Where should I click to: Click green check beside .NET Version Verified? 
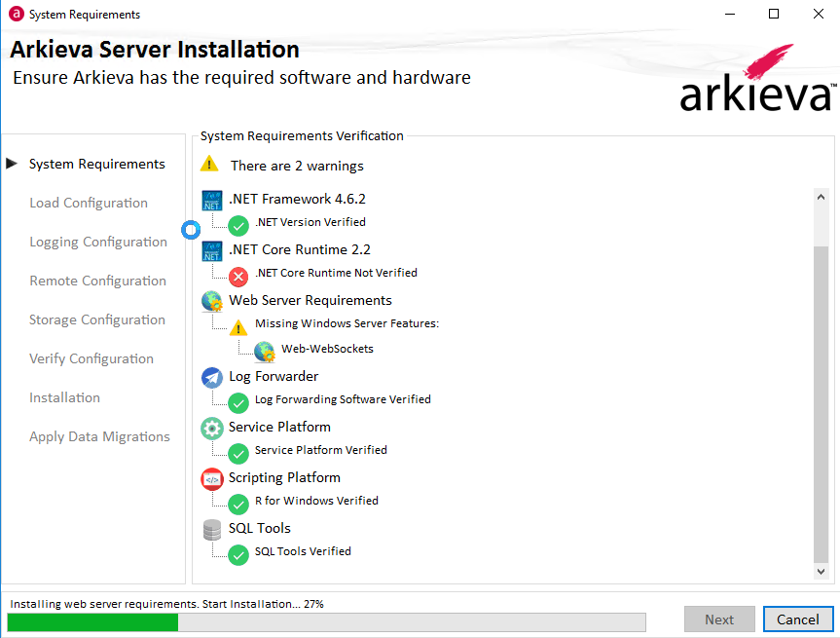coord(238,226)
